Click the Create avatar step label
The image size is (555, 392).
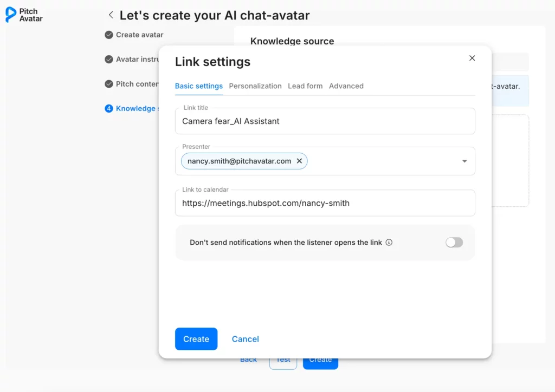coord(140,35)
